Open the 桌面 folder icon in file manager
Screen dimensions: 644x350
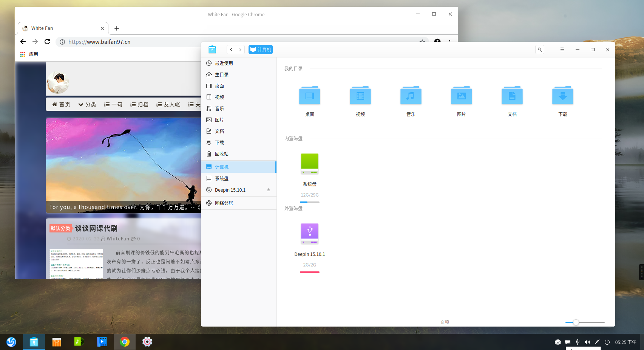pos(309,95)
